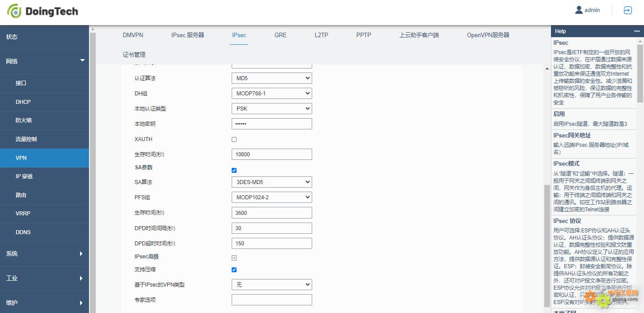Screen dimensions: 644x313
Task: Open the 认证算法 MD5 dropdown
Action: point(272,78)
